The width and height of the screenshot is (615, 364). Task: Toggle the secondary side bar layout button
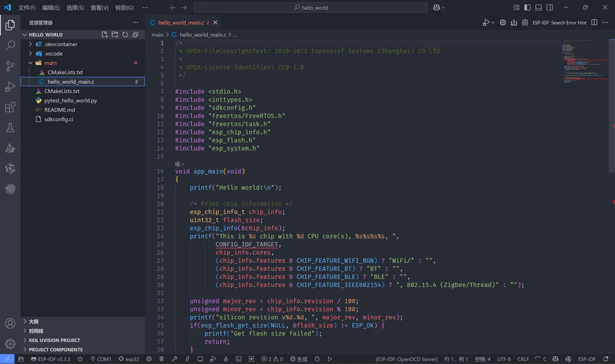[x=550, y=8]
